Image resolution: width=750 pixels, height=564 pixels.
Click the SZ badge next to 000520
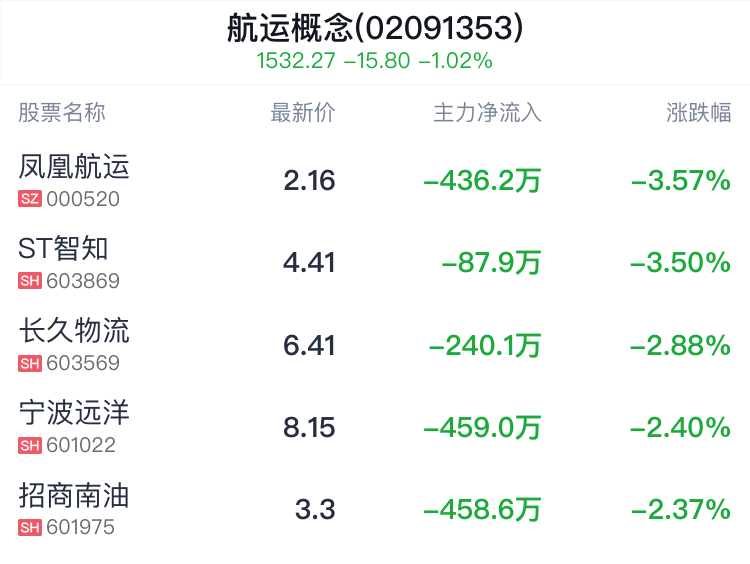click(x=30, y=199)
